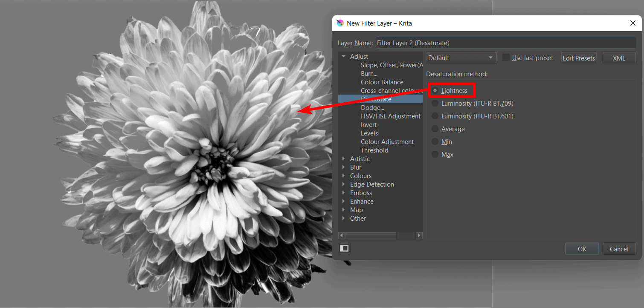This screenshot has height=308, width=644.
Task: Select the Invert filter in the list
Action: point(368,125)
